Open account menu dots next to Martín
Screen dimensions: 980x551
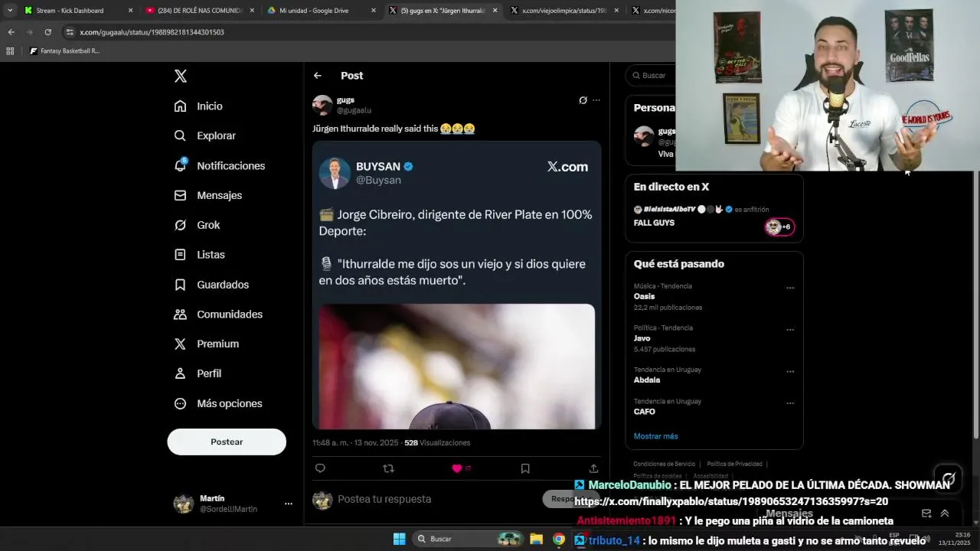pyautogui.click(x=289, y=504)
